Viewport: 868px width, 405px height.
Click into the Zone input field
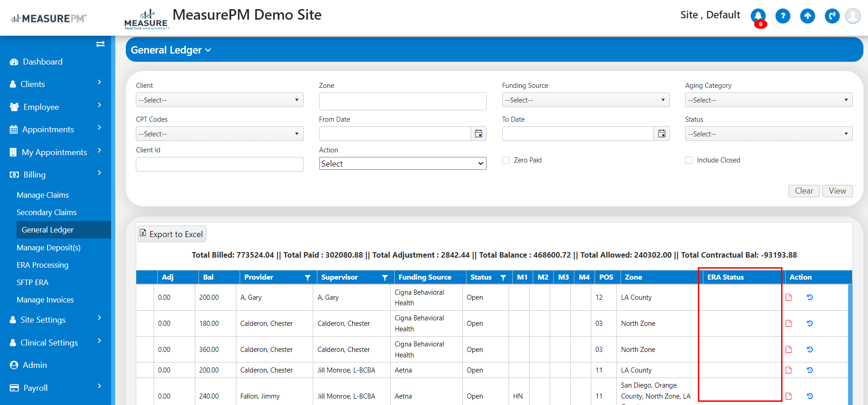[402, 101]
